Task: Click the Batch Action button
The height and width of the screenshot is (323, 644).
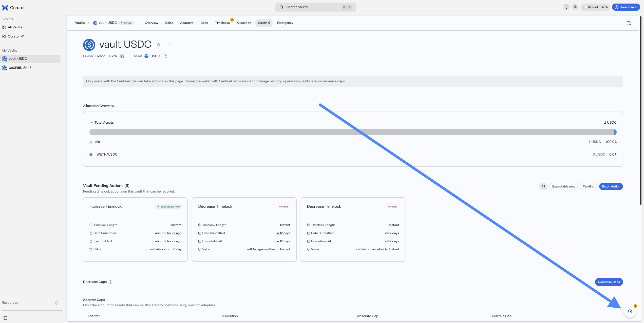Action: click(x=611, y=186)
